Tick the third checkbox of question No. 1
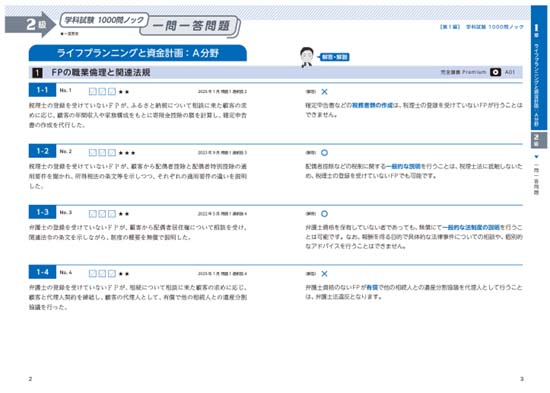This screenshot has height=393, width=550. click(112, 92)
